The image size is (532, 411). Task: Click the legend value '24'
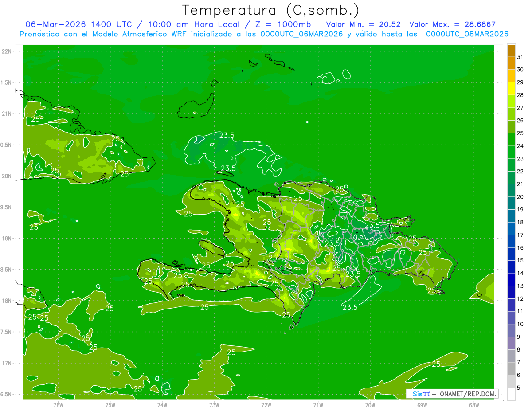(x=520, y=146)
